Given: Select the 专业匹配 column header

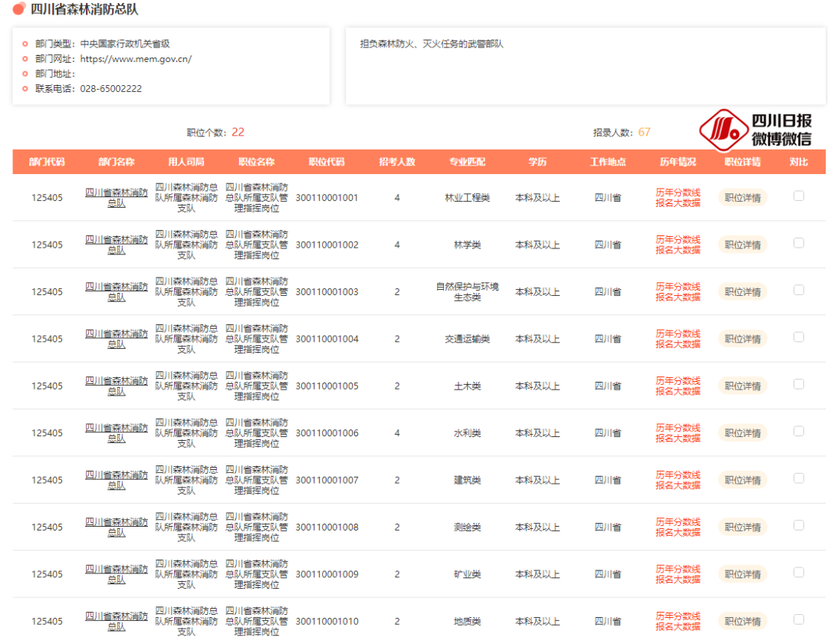Looking at the screenshot, I should (x=467, y=163).
